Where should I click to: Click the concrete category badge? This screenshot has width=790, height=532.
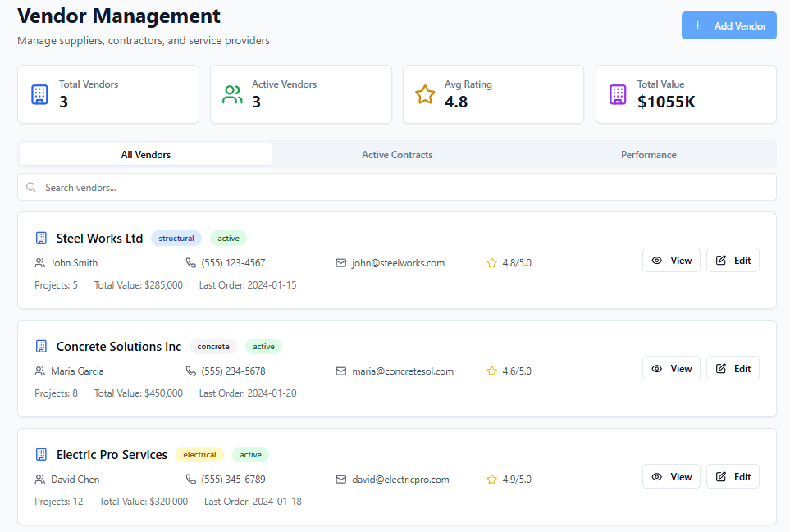pos(213,346)
